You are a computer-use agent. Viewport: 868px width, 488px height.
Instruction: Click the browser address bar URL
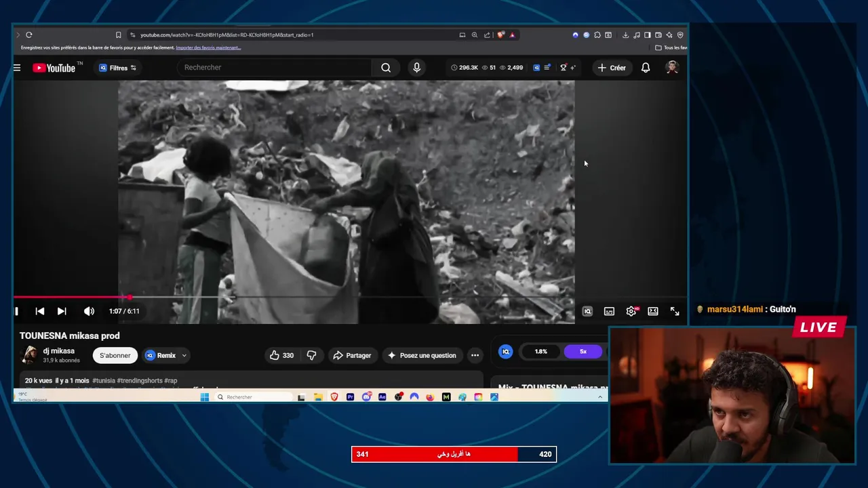[x=227, y=35]
